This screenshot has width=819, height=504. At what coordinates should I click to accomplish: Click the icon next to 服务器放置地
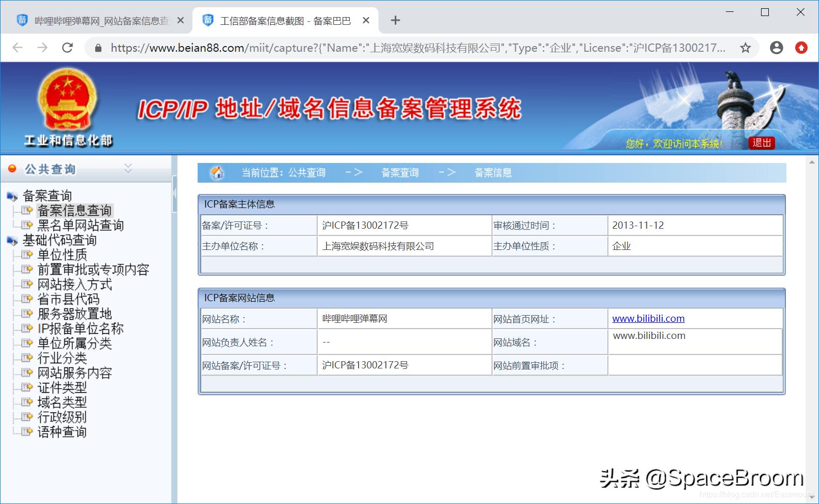pyautogui.click(x=27, y=314)
